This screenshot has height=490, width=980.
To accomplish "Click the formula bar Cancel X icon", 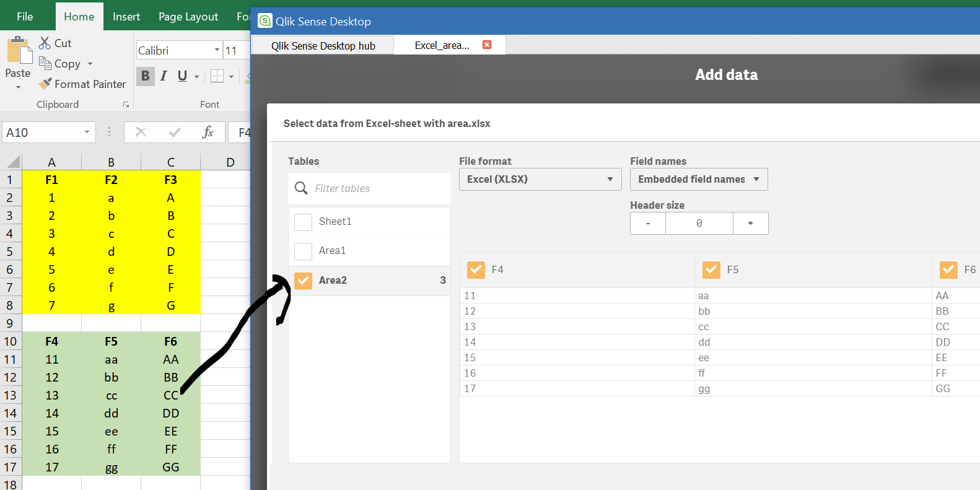I will click(141, 132).
